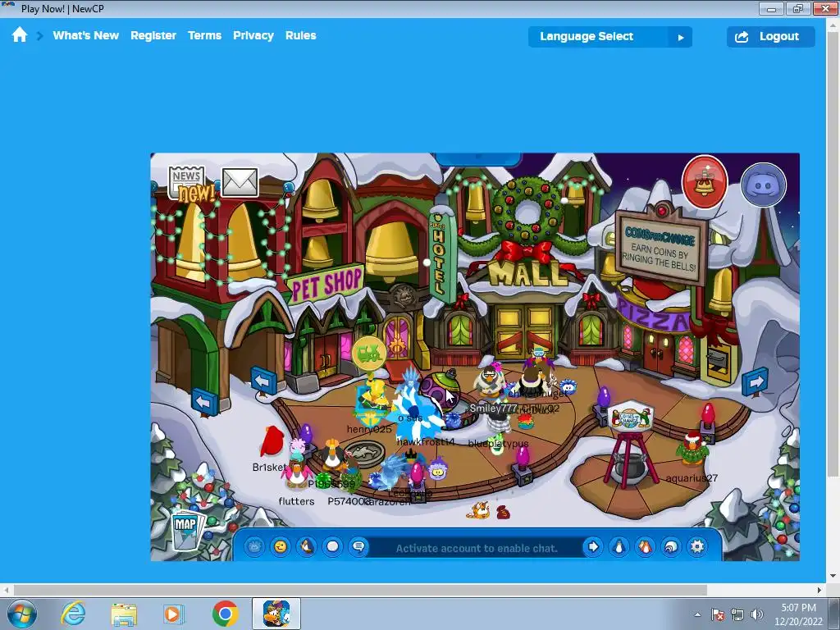Click penguin named Smiley777
840x630 pixels.
489,381
